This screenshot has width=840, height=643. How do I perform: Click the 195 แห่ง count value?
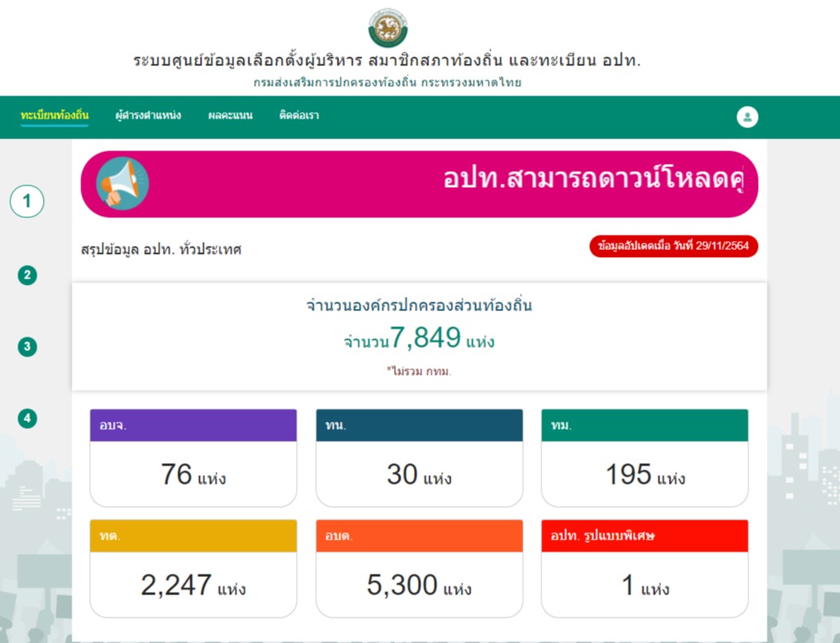pos(645,475)
